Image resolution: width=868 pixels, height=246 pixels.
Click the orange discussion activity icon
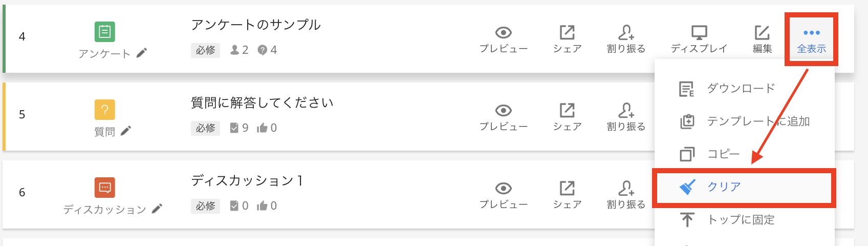pyautogui.click(x=104, y=188)
